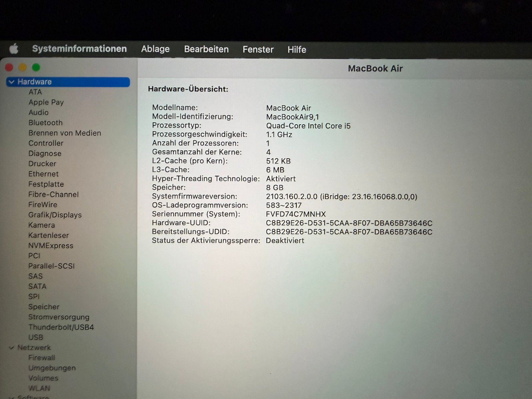
Task: Select FireWire in the sidebar
Action: coord(43,205)
